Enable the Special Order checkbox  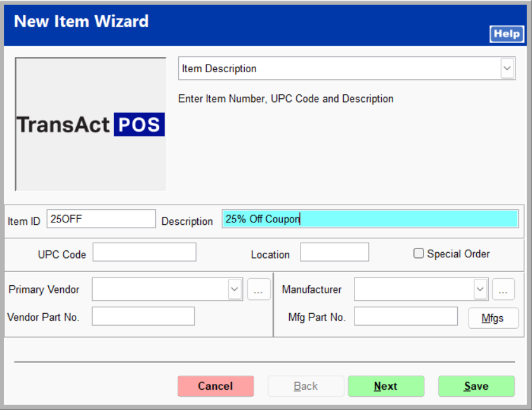pyautogui.click(x=418, y=253)
